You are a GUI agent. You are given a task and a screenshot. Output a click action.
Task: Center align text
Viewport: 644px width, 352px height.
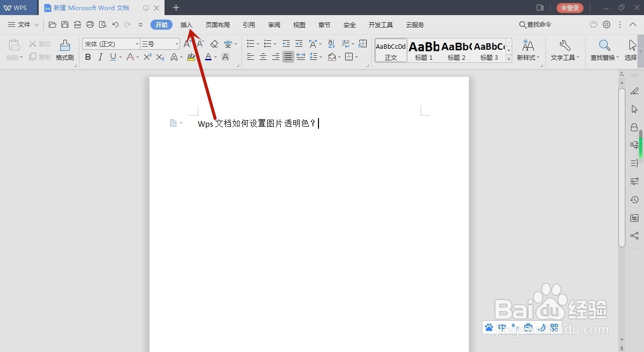263,57
